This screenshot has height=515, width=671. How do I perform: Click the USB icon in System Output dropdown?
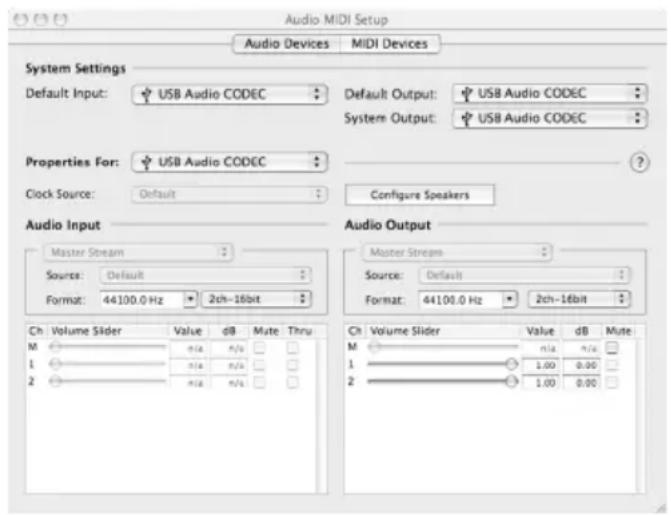pos(467,119)
